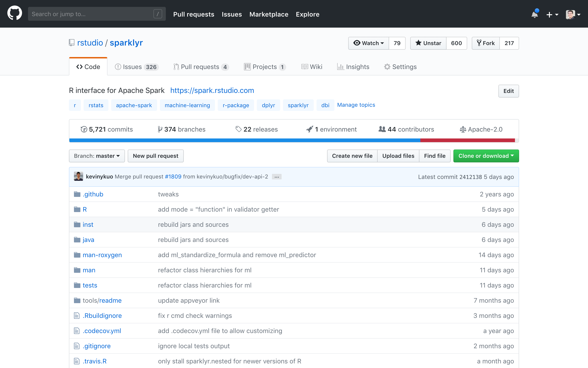Expand commit message ellipsis
Screen dimensions: 588x368
(x=277, y=177)
